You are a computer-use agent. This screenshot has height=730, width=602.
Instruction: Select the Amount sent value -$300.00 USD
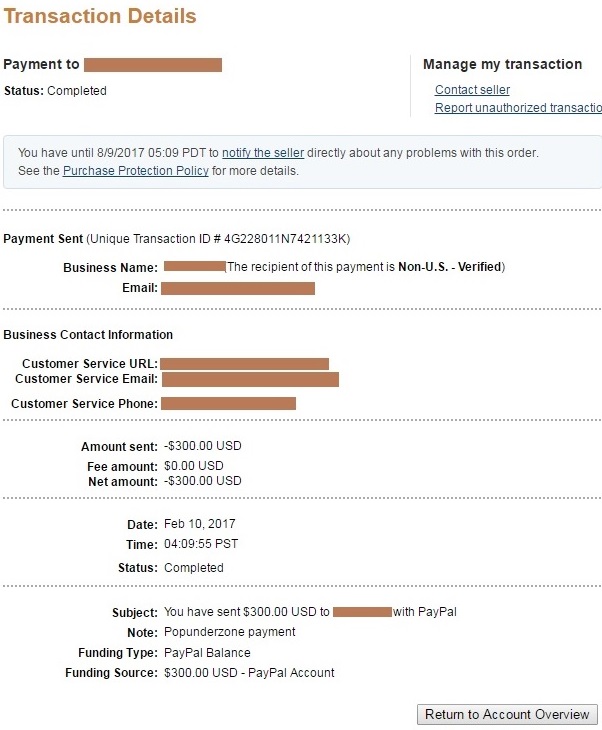tap(203, 446)
